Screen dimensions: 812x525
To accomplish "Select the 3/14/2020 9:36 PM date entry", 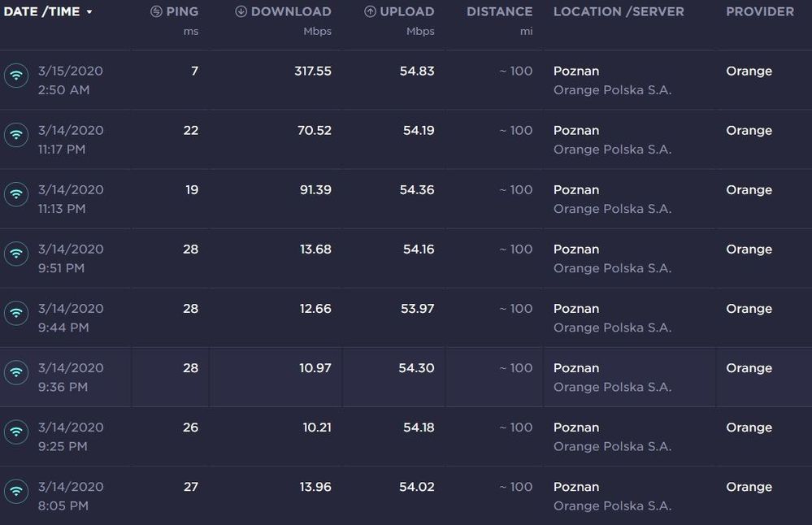I will tap(71, 377).
